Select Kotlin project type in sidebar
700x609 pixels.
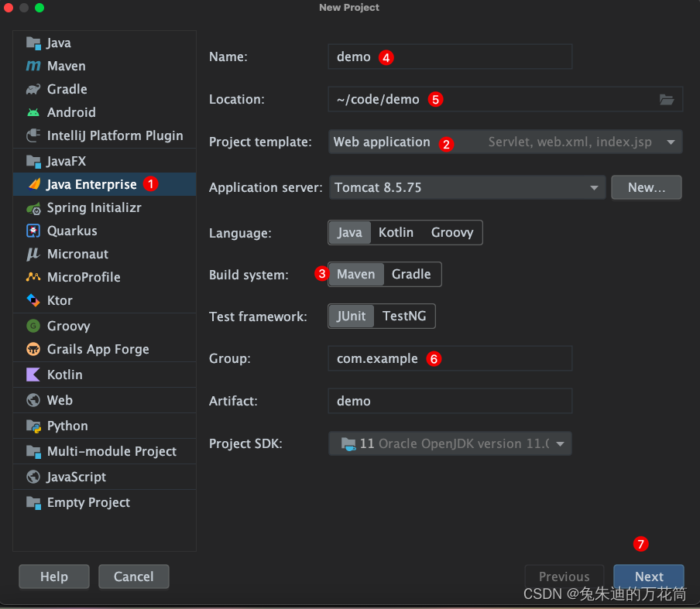(105, 375)
